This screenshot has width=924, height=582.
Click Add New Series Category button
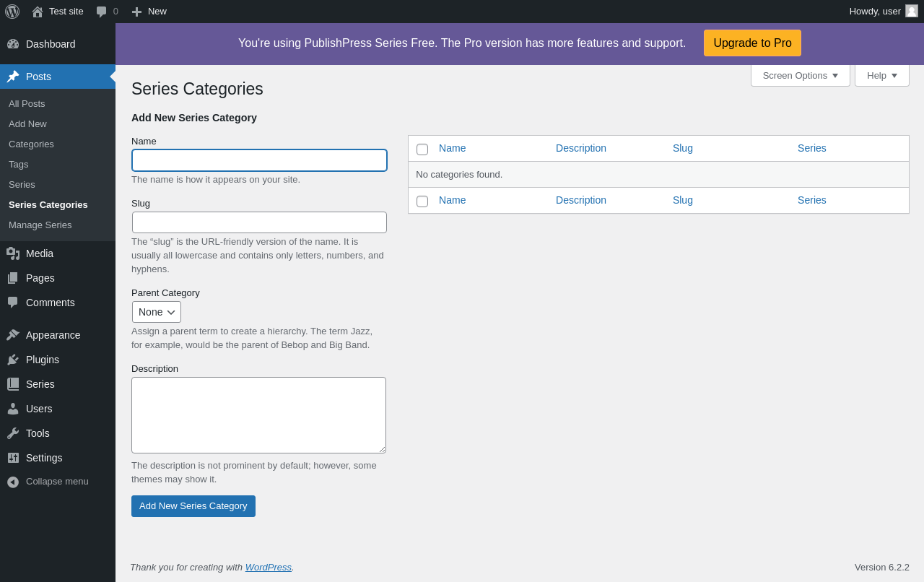click(193, 506)
